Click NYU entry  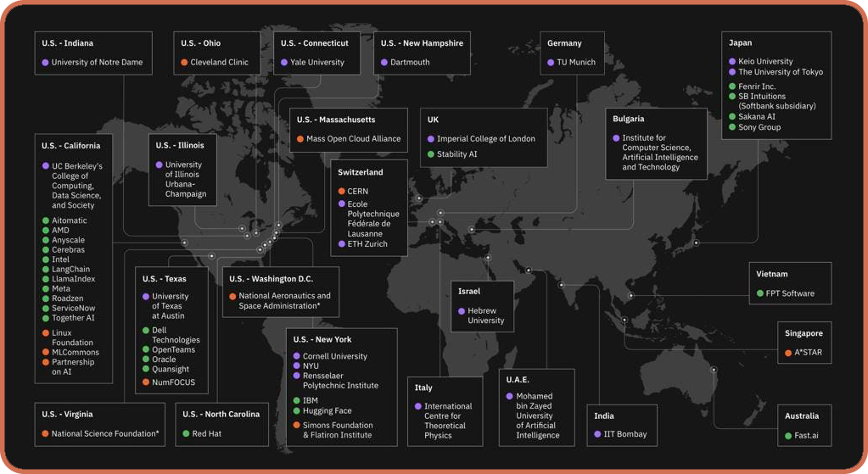(311, 366)
